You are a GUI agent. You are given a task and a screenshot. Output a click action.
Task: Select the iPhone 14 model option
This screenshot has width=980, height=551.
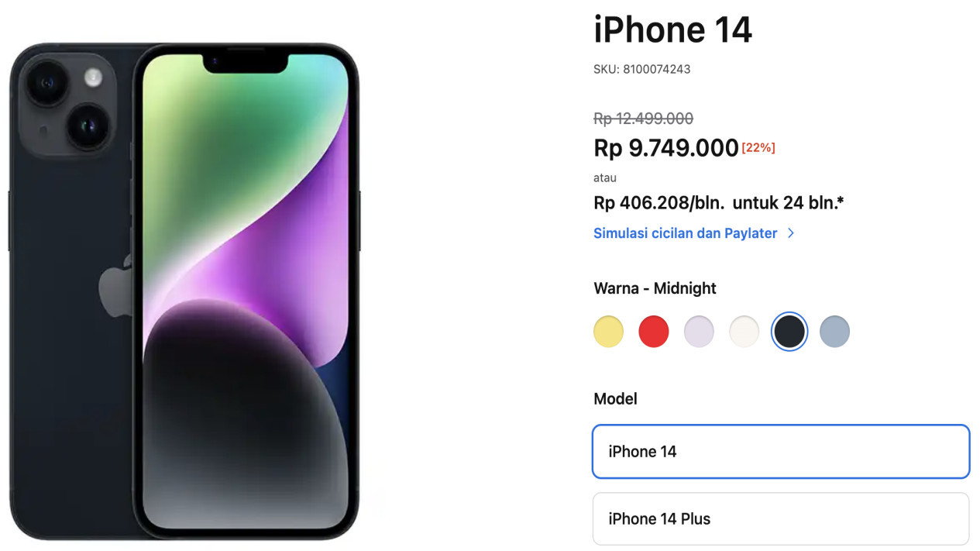pyautogui.click(x=781, y=451)
